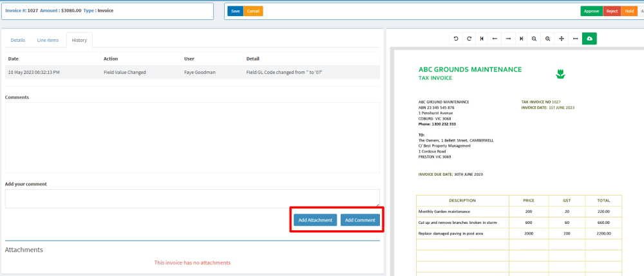Screen dimensions: 644x276
Task: Save the invoice changes
Action: tap(235, 11)
